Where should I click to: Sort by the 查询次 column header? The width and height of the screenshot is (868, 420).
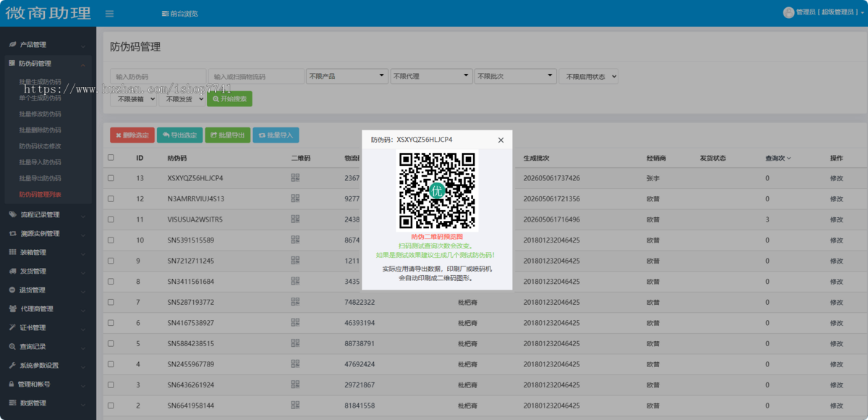[778, 158]
